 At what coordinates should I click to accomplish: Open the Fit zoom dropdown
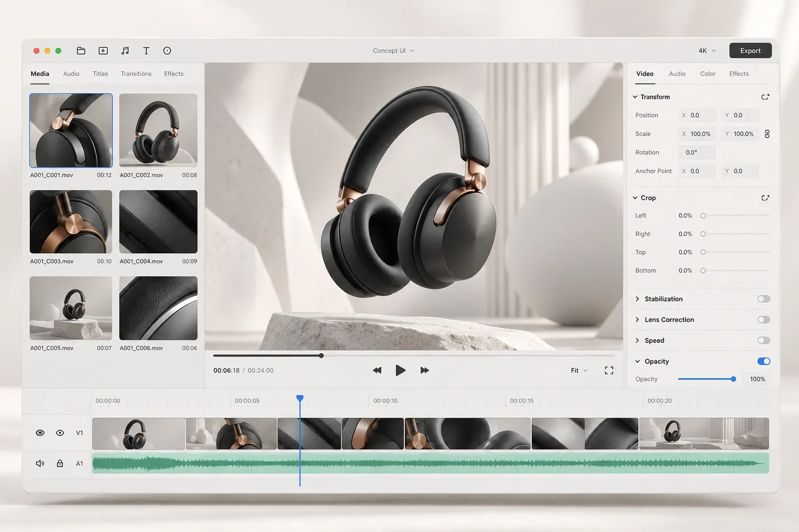coord(579,371)
